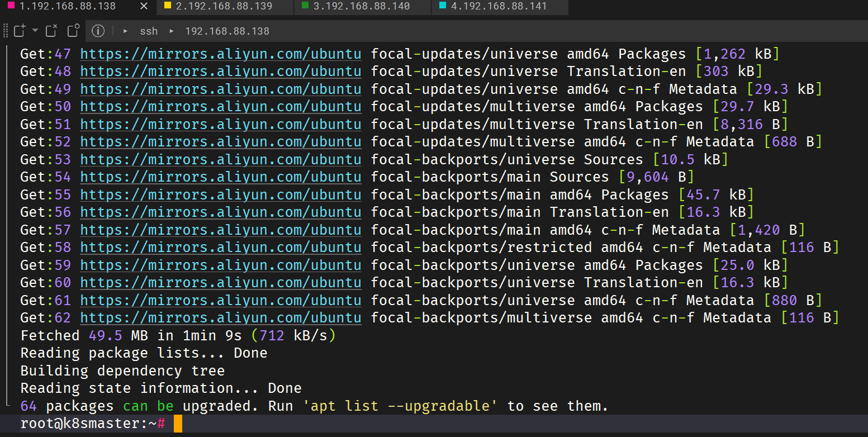Click 'focal-updates/universe amd64 Packages' on Get:47
The image size is (868, 437).
point(528,54)
